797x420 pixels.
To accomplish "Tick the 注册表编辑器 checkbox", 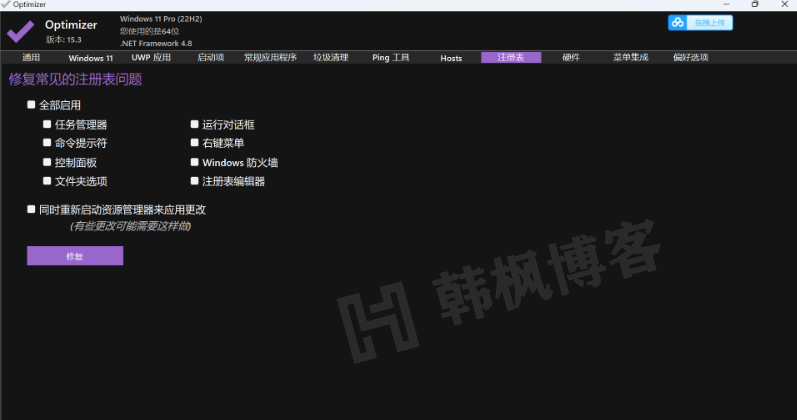I will pos(194,181).
